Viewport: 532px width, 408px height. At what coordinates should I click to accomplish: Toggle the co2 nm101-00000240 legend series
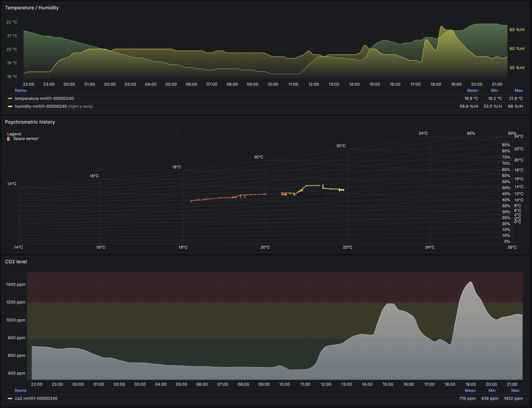point(36,398)
